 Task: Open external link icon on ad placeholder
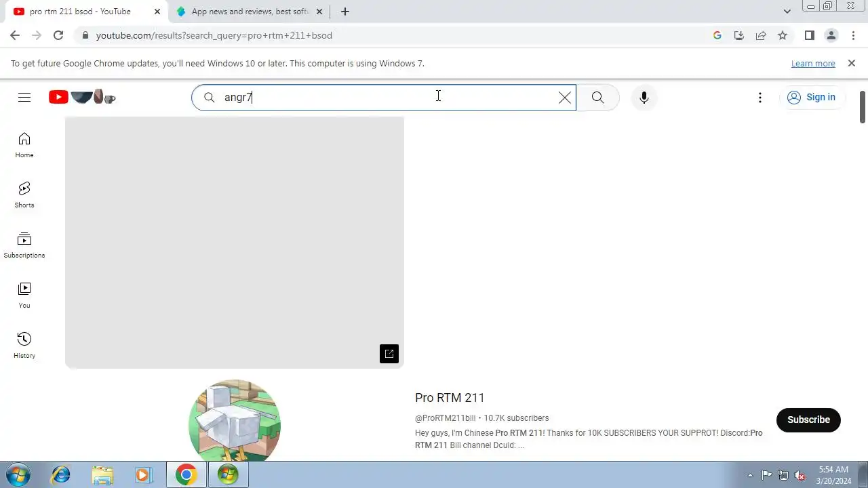[x=389, y=354]
